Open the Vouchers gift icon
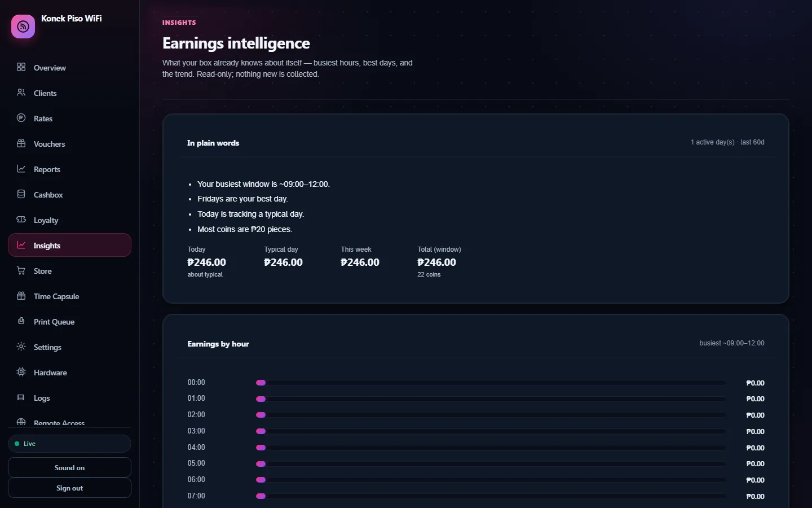This screenshot has width=812, height=508. pyautogui.click(x=21, y=143)
